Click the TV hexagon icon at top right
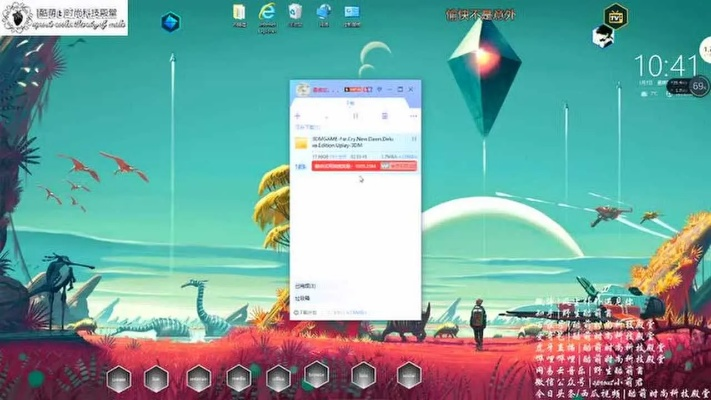Screen dimensions: 711x400 point(616,16)
